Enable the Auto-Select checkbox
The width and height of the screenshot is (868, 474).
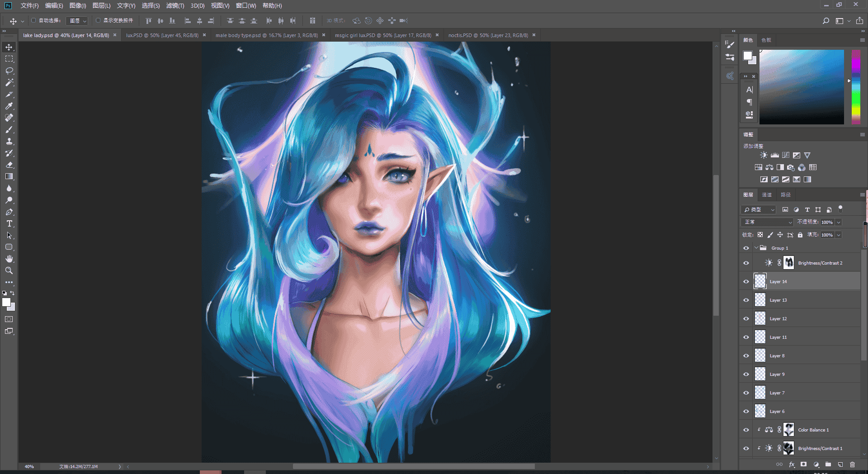[x=33, y=20]
